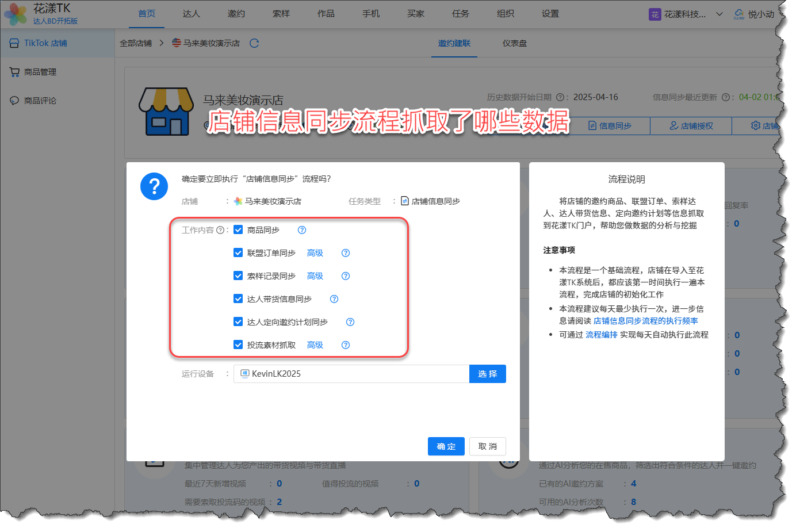Open 高级 options for 投流素材抓取
800x532 pixels.
pos(315,345)
